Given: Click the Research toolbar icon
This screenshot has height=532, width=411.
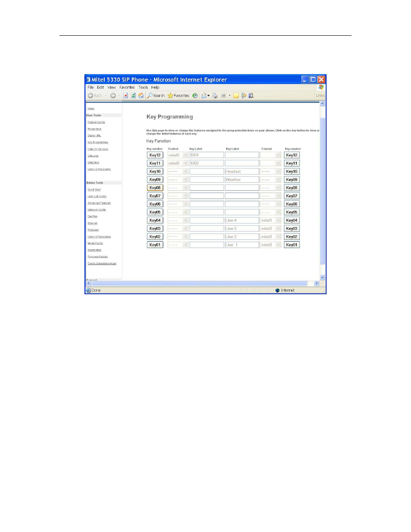Looking at the screenshot, I should coord(244,96).
